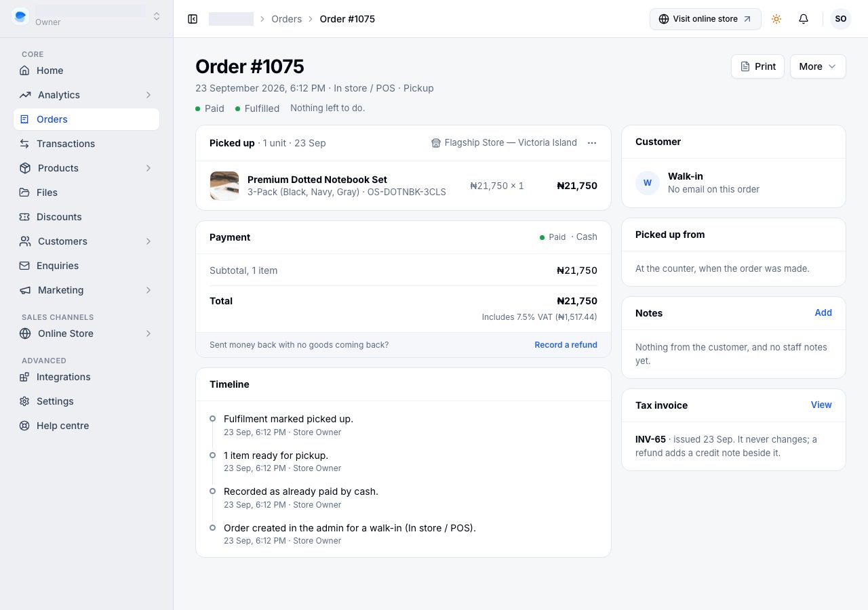Image resolution: width=868 pixels, height=610 pixels.
Task: Open the store switcher chevrons
Action: pos(157,16)
